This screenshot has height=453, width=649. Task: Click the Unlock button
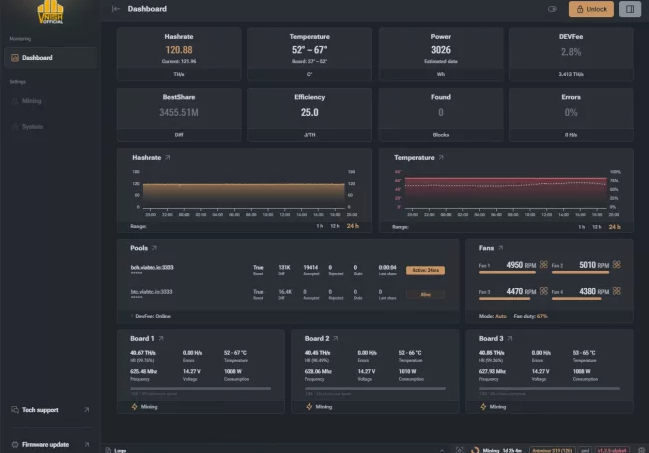(x=591, y=9)
